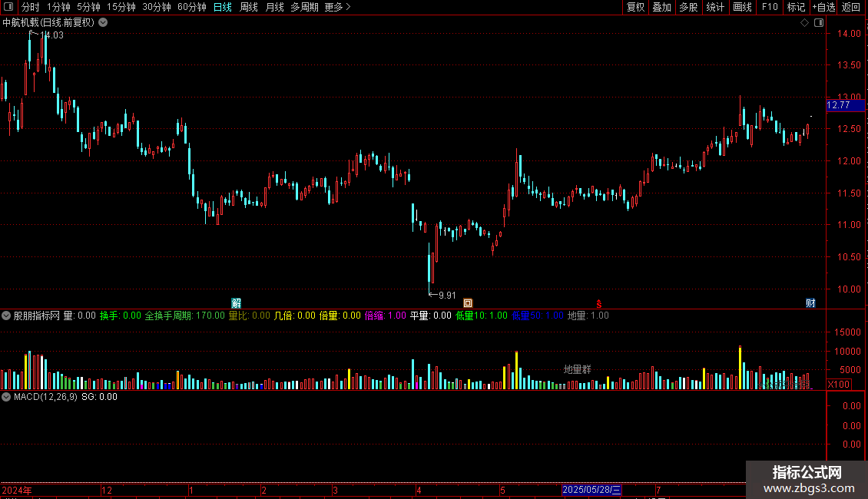Image resolution: width=868 pixels, height=499 pixels.
Task: Click 返回 to go back
Action: pyautogui.click(x=851, y=7)
